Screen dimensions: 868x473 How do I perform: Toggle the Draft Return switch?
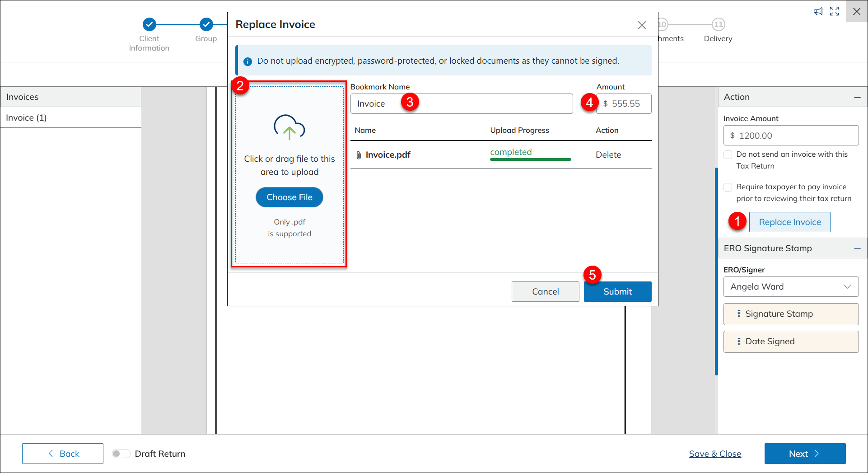(x=121, y=454)
